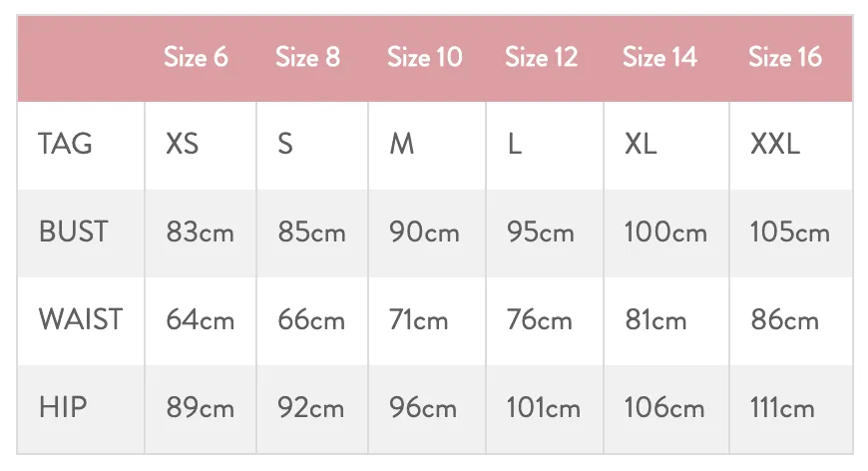The image size is (868, 471).
Task: Select the Size 12 header cell
Action: (542, 57)
